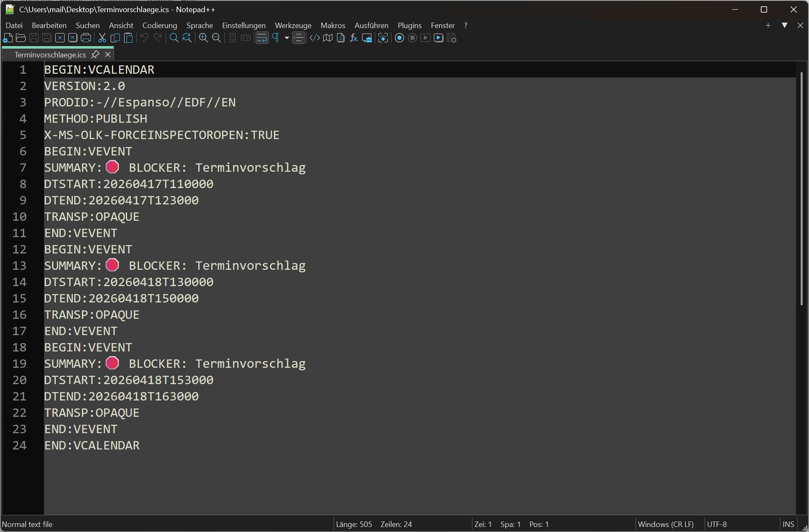Click Windows (CR LF) line ending selector
809x532 pixels.
point(666,524)
